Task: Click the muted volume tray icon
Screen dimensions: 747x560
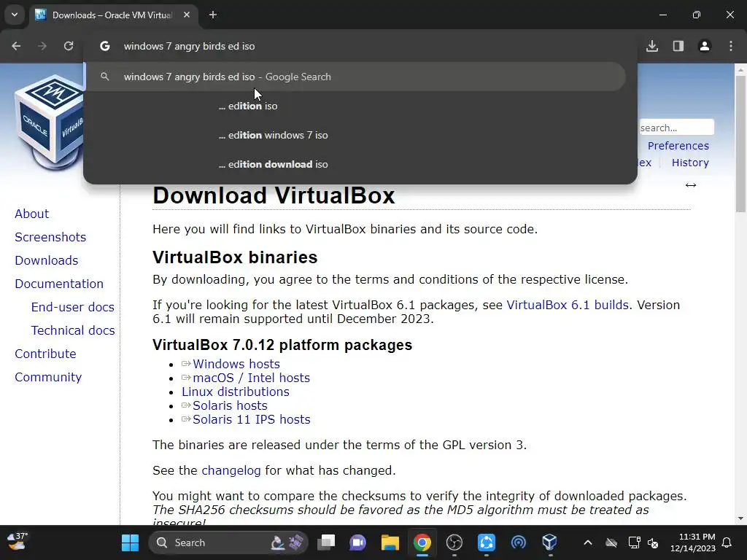Action: 653,542
